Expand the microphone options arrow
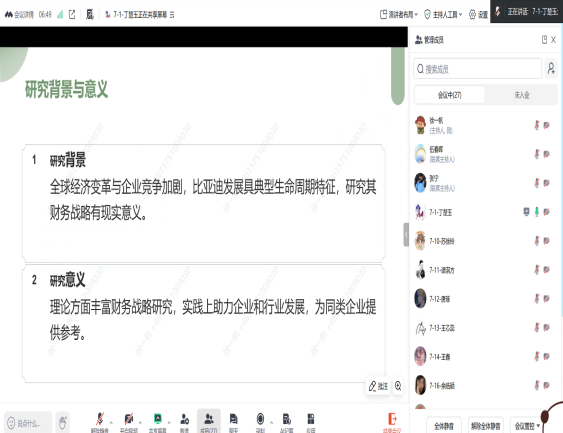This screenshot has width=563, height=433. [x=111, y=423]
